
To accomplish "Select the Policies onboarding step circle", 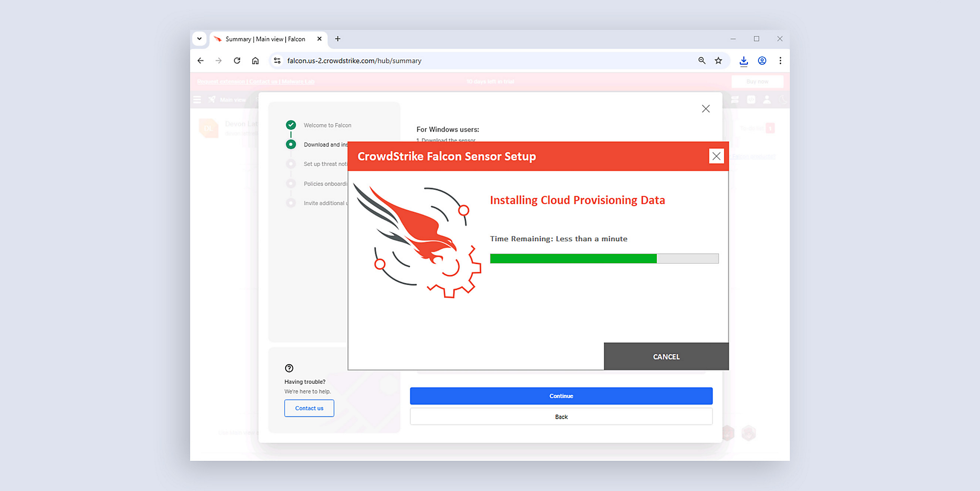I will pyautogui.click(x=291, y=183).
